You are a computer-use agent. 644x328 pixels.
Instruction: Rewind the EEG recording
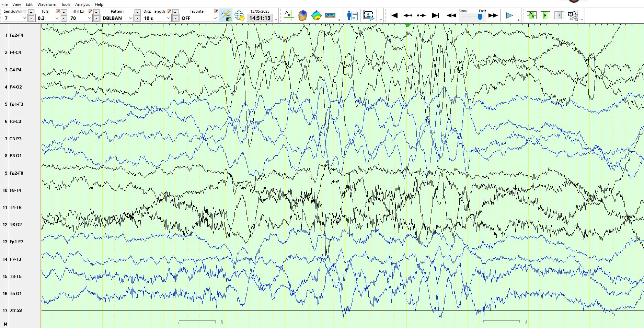451,15
